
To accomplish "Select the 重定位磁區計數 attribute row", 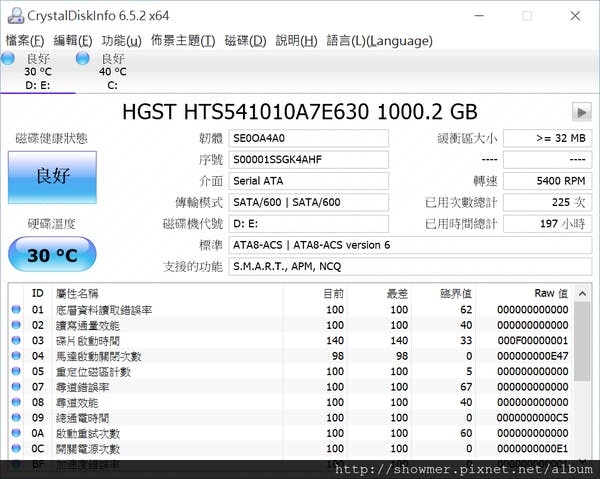I will [x=290, y=371].
